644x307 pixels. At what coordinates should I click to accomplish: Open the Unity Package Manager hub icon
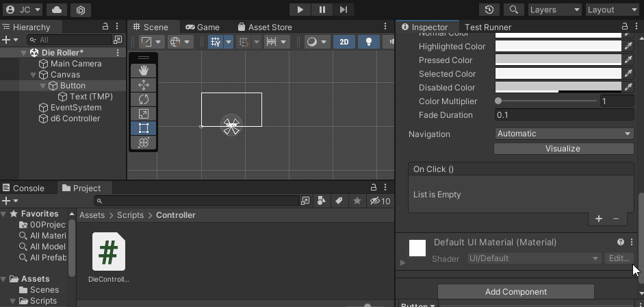click(x=81, y=10)
